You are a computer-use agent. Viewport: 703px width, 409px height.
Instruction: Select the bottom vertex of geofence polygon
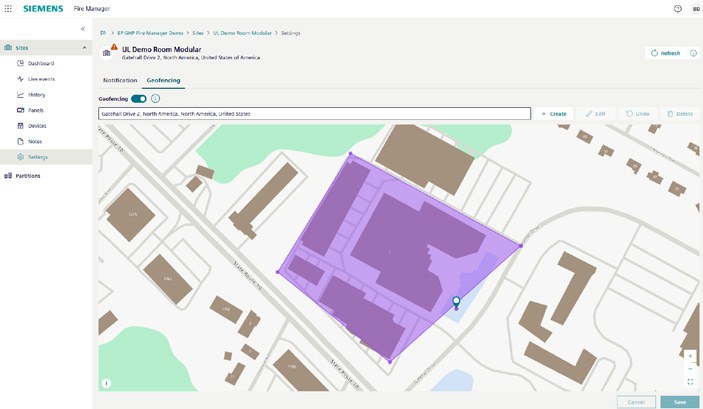(x=390, y=361)
